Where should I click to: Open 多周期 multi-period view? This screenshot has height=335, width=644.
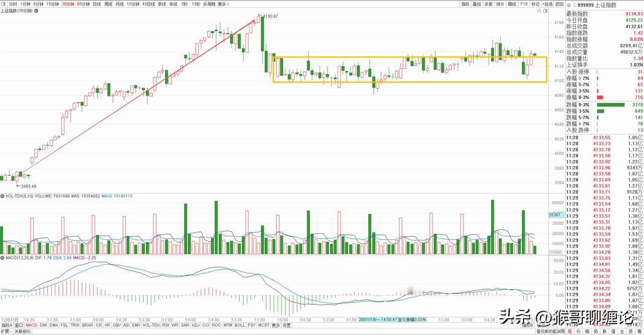(210, 4)
